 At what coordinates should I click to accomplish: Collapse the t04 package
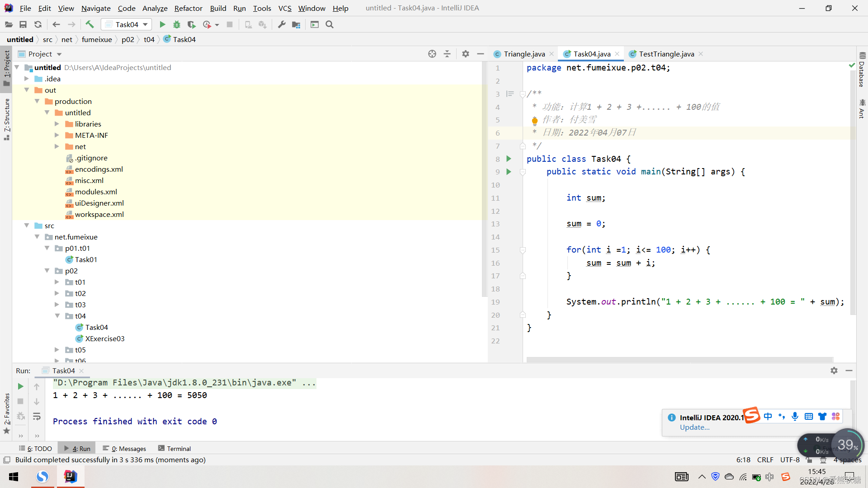click(x=57, y=316)
